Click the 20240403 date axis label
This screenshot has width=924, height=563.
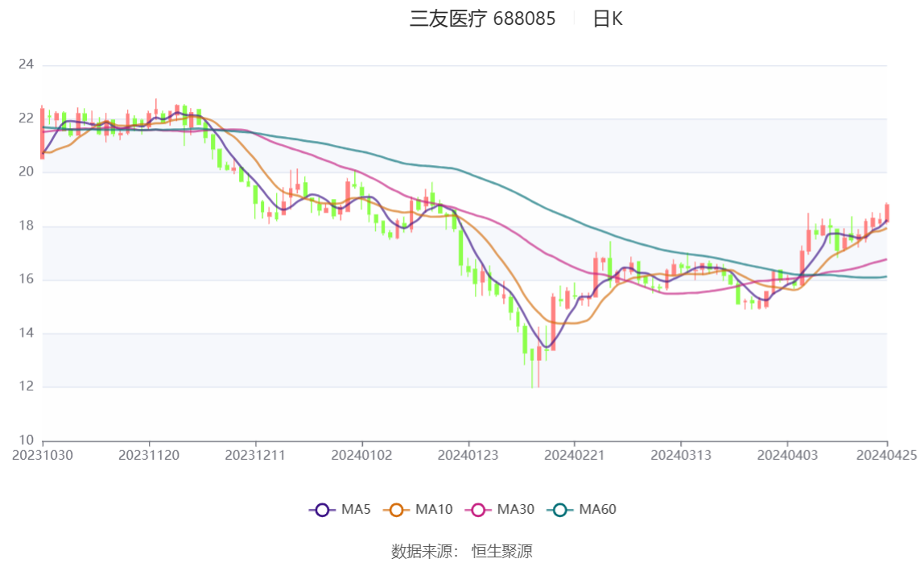(787, 455)
